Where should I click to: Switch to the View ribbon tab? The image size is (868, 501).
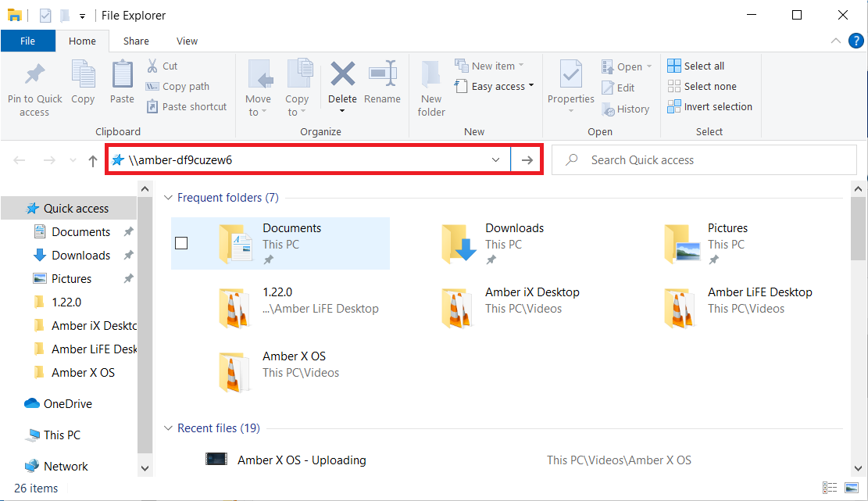click(187, 41)
